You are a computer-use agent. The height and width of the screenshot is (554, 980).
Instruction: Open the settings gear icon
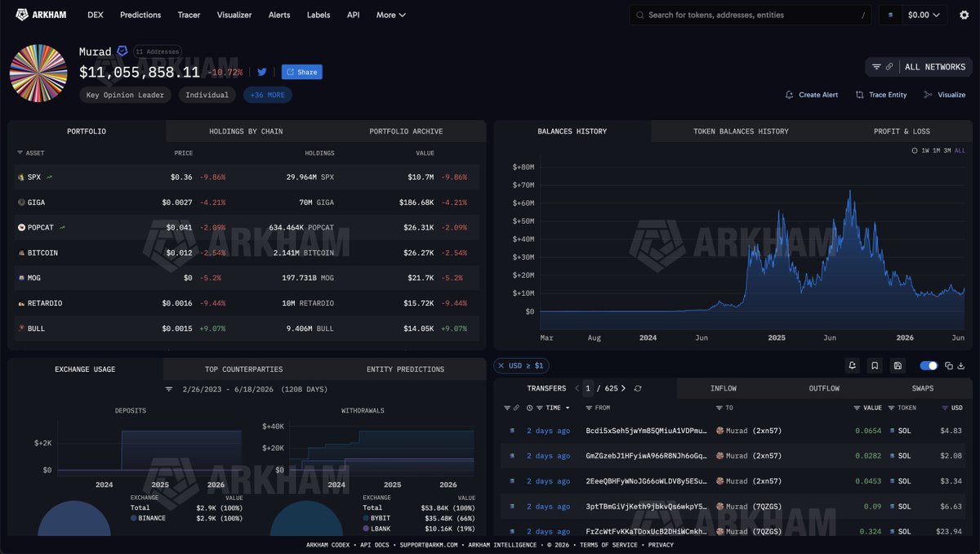point(964,15)
